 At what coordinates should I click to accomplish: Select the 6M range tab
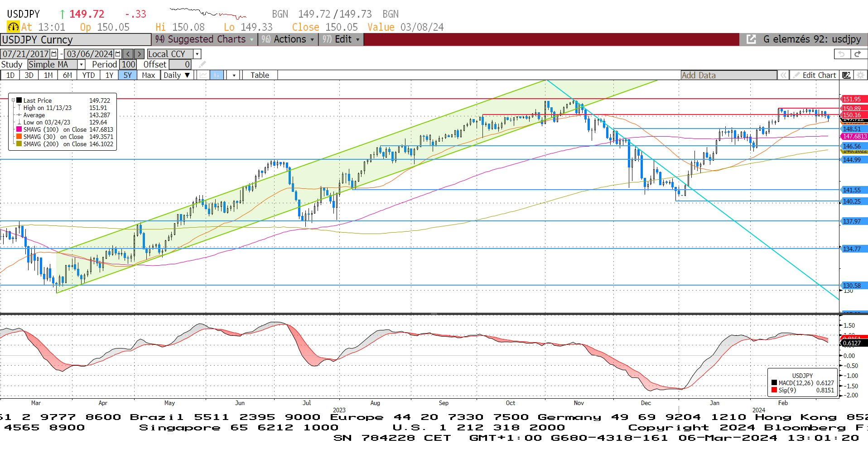tap(67, 75)
